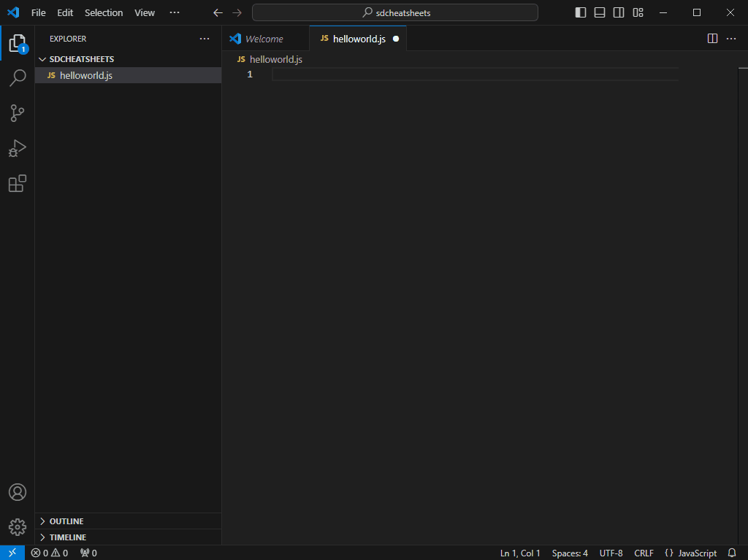Image resolution: width=748 pixels, height=560 pixels.
Task: Toggle the Primary Side Bar layout icon
Action: click(581, 13)
